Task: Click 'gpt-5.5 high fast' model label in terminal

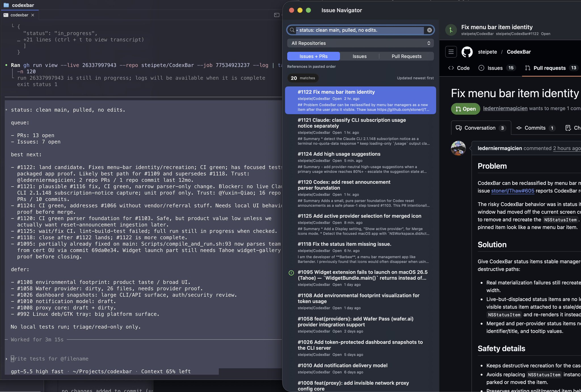Action: pos(37,371)
